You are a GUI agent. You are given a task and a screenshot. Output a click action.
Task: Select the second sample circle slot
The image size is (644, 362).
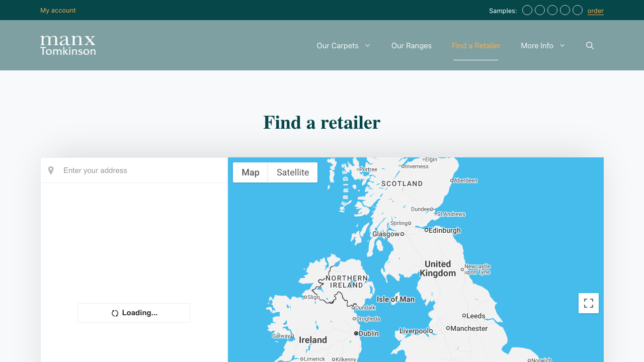pos(540,10)
